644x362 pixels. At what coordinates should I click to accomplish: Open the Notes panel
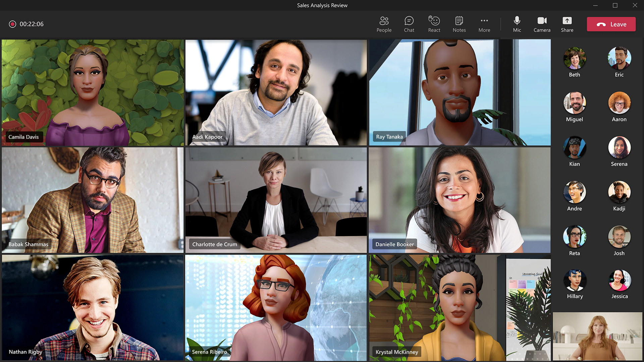point(459,24)
